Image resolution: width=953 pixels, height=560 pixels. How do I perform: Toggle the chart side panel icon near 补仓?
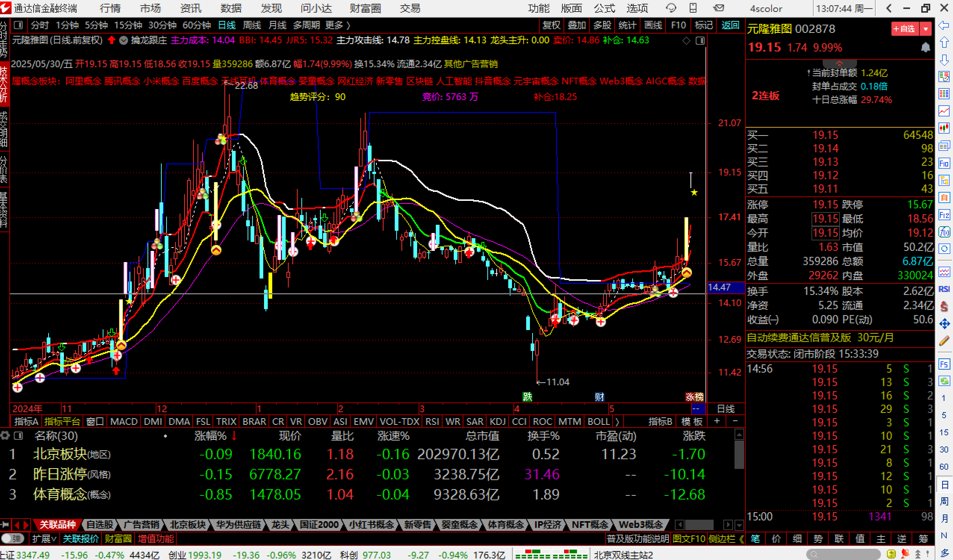[x=700, y=40]
